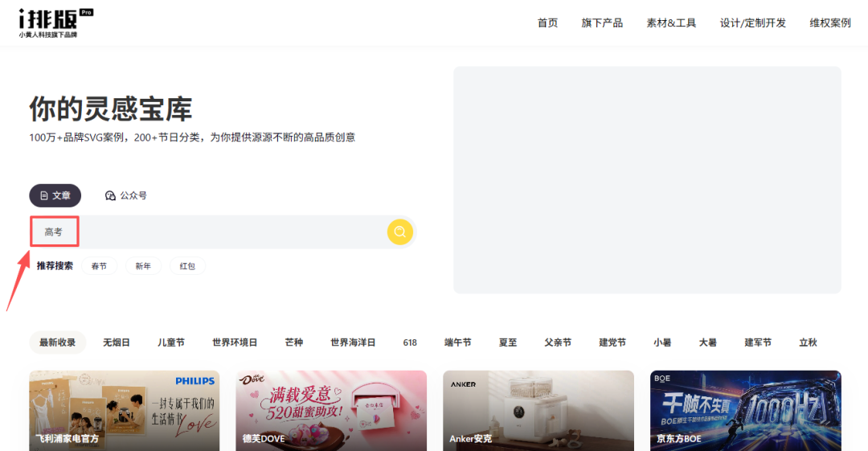This screenshot has height=451, width=868.
Task: Focus the search input field with 高考
Action: point(222,232)
